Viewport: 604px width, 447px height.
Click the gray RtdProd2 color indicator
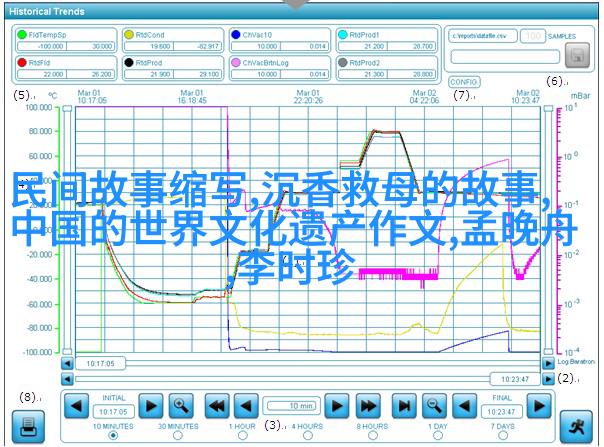pos(343,62)
